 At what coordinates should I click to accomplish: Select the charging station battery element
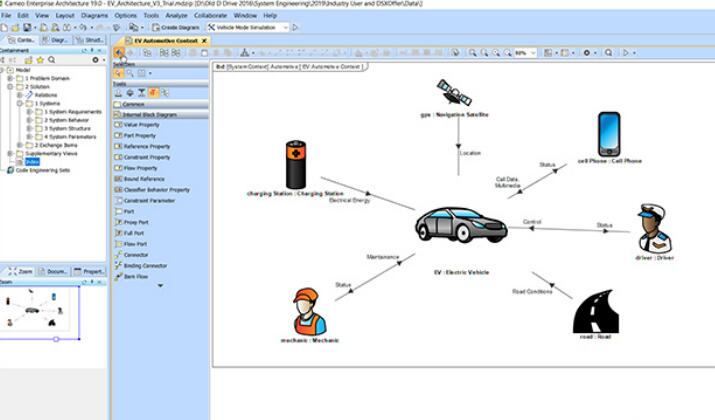pyautogui.click(x=296, y=162)
